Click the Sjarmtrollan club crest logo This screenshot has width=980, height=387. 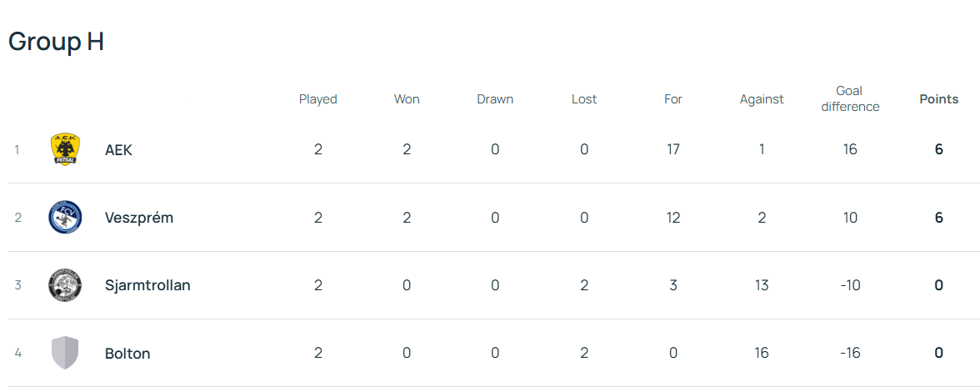pos(64,285)
